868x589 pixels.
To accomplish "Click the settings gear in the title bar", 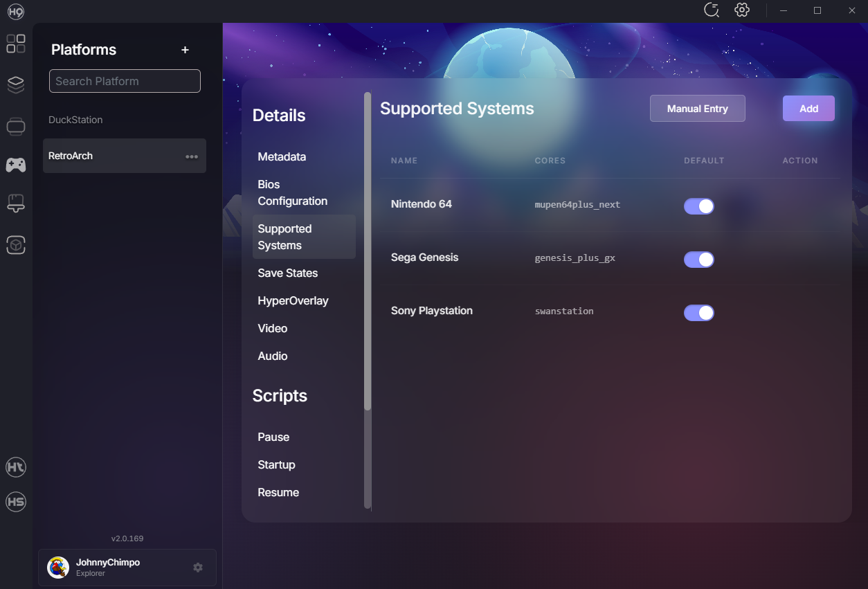I will [742, 10].
